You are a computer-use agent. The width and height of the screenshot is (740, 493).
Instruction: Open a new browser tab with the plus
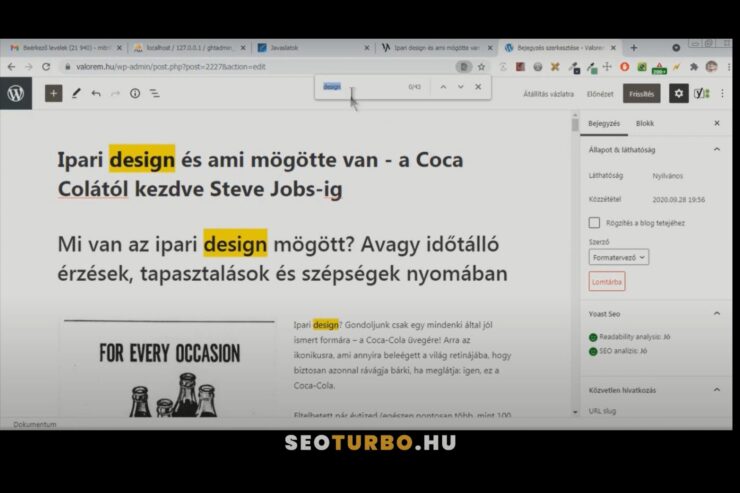634,48
